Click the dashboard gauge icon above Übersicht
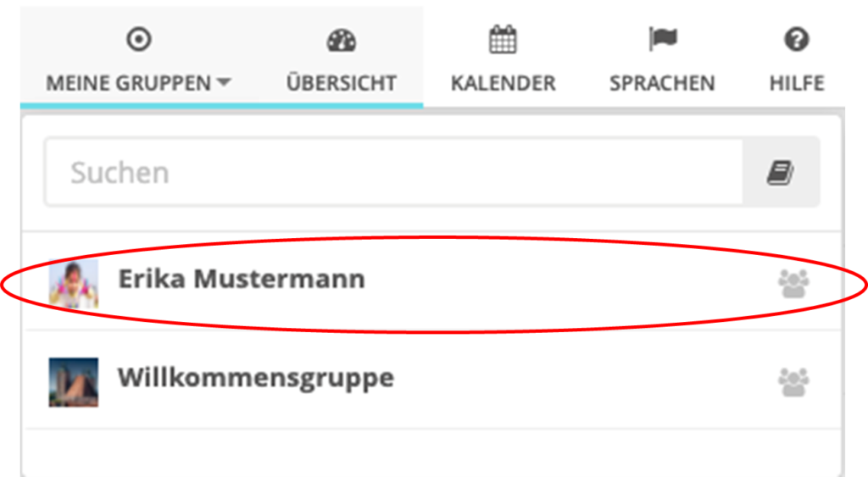 (x=341, y=41)
